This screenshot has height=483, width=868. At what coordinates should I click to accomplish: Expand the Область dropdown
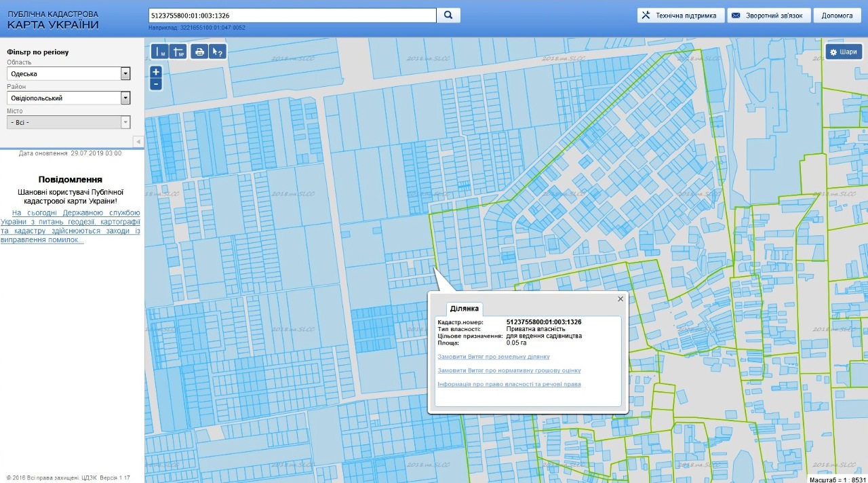click(x=125, y=74)
